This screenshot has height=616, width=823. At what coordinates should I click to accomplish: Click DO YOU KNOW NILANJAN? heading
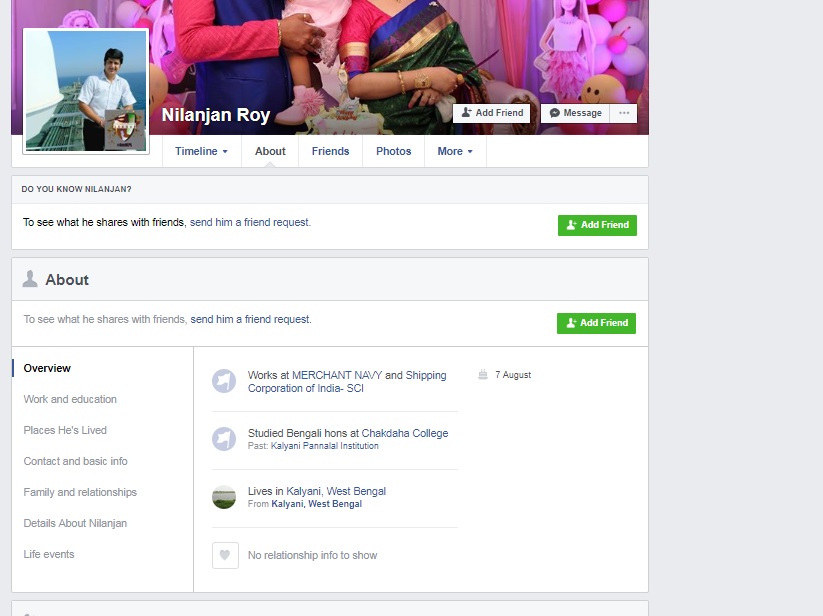(77, 189)
